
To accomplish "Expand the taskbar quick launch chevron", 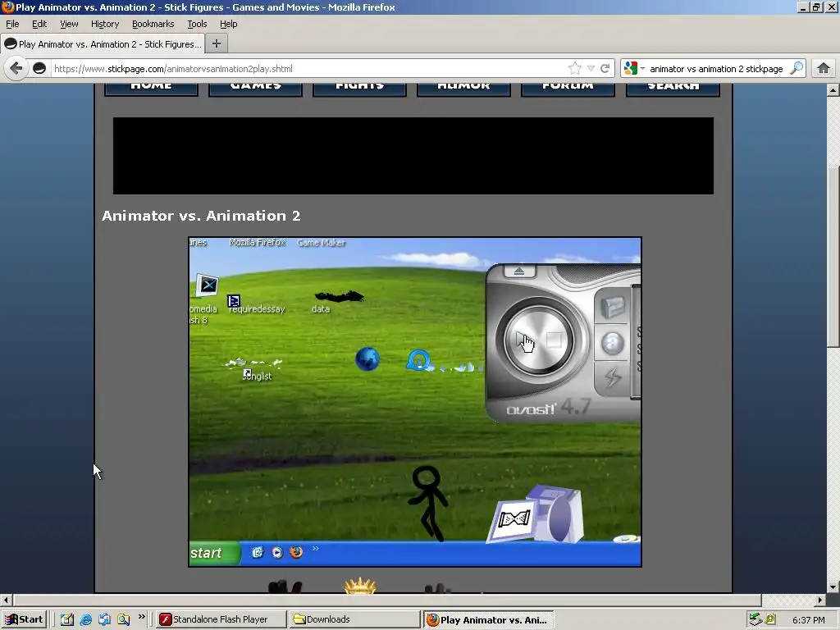I will coord(141,617).
